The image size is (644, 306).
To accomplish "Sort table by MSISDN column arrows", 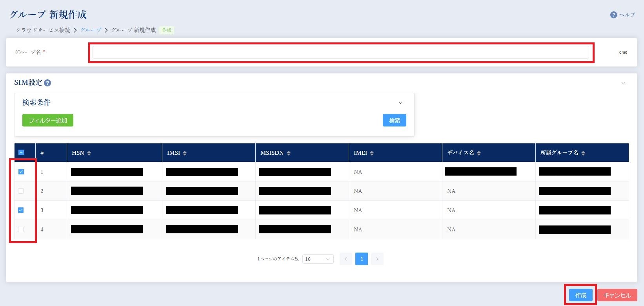I will 289,153.
